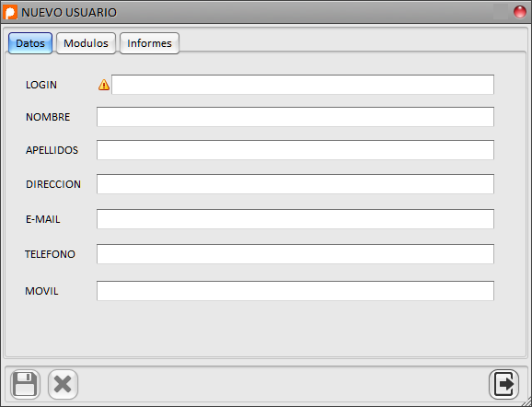Click the NUEVO USUARIO title bar text

pyautogui.click(x=69, y=13)
